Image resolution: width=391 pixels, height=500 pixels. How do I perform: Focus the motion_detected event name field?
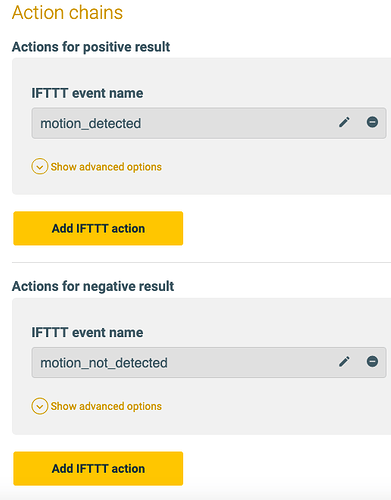tap(209, 123)
